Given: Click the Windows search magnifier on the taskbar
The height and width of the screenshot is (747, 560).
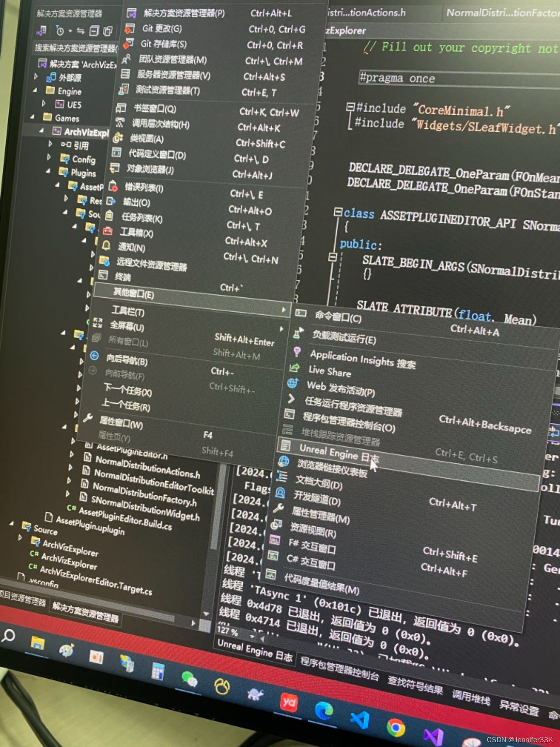Looking at the screenshot, I should pos(8,635).
